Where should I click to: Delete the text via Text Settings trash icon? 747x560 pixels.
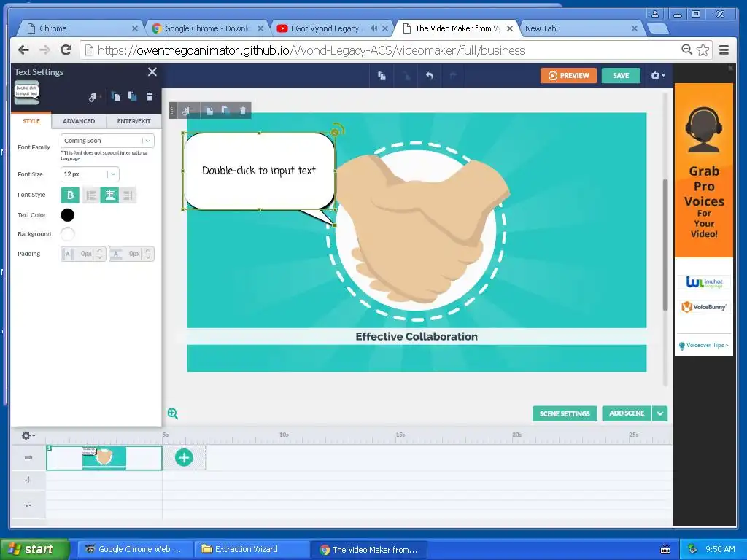[149, 97]
